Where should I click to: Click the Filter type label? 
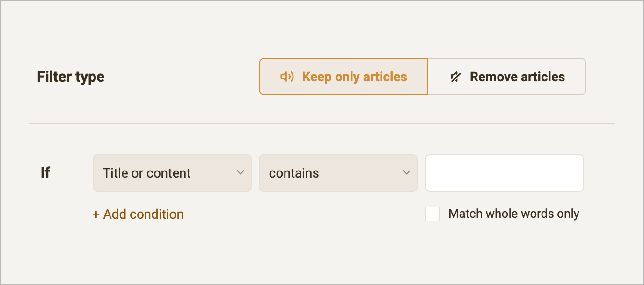(x=70, y=77)
